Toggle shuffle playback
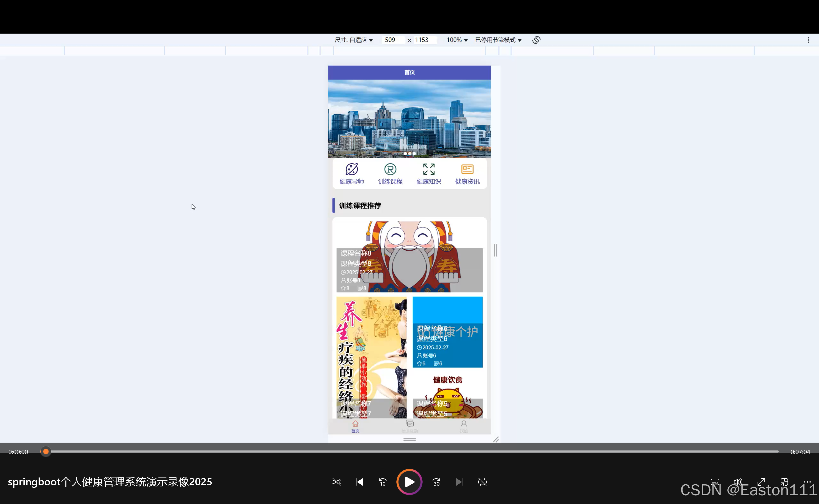The width and height of the screenshot is (819, 504). [336, 482]
